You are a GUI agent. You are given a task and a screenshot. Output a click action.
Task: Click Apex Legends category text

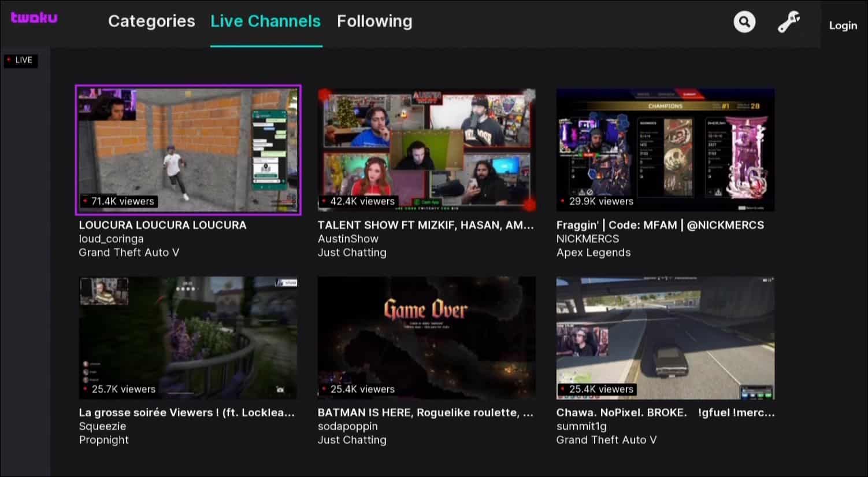click(593, 253)
